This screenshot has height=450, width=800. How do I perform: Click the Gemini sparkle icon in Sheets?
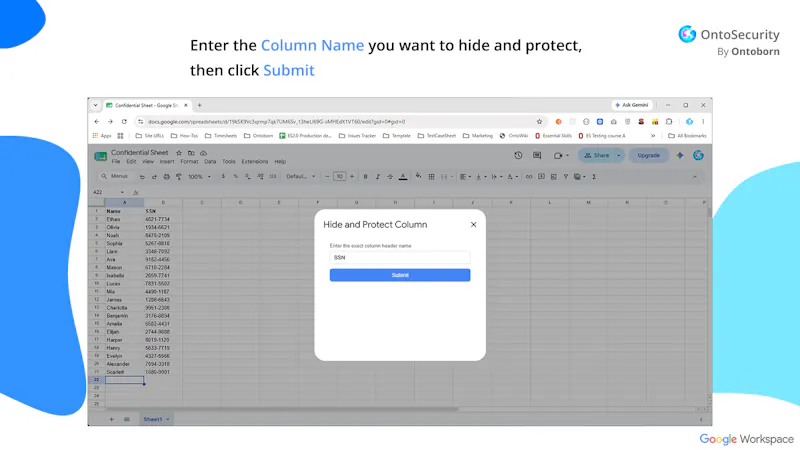680,155
